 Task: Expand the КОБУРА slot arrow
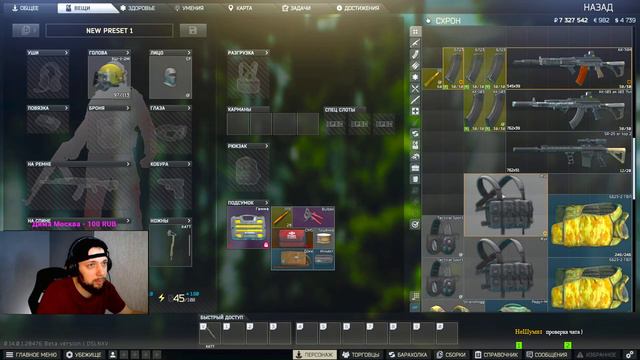(x=189, y=164)
